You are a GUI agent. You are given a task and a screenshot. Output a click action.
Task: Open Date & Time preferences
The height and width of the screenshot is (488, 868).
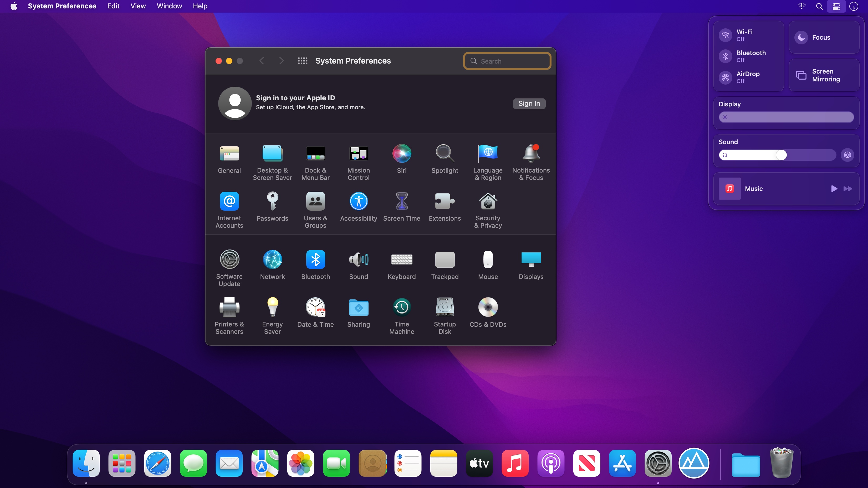point(315,313)
